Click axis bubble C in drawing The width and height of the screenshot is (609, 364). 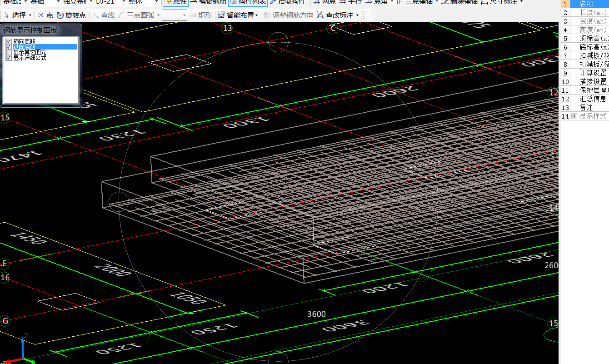pyautogui.click(x=333, y=29)
